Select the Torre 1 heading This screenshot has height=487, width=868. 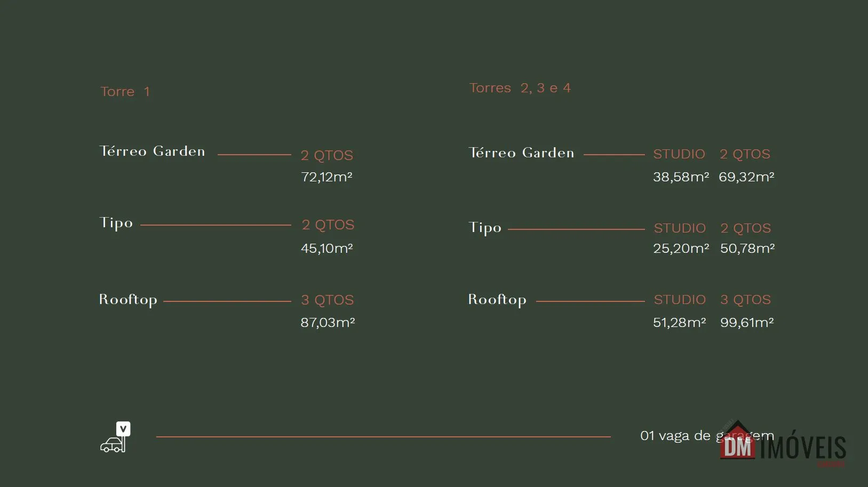pyautogui.click(x=125, y=92)
